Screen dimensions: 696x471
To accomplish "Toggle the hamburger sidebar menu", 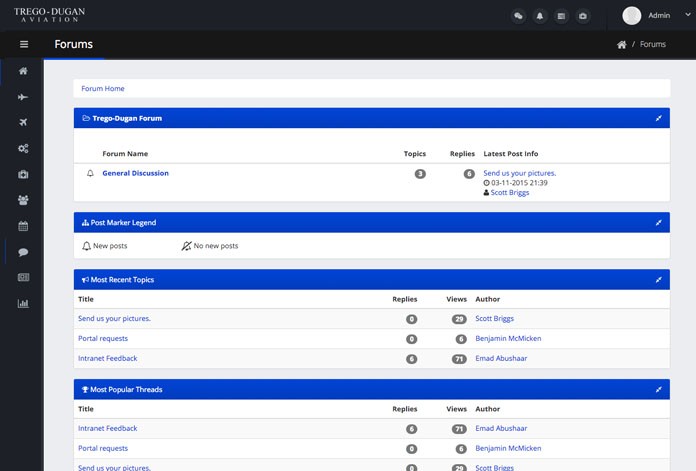I will pyautogui.click(x=24, y=44).
